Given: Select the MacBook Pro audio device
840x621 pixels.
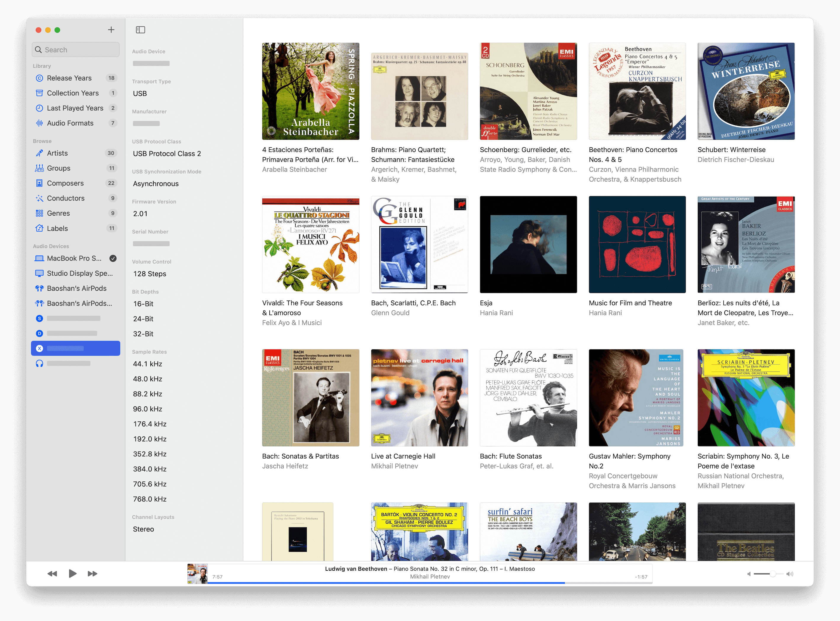Looking at the screenshot, I should [x=74, y=259].
